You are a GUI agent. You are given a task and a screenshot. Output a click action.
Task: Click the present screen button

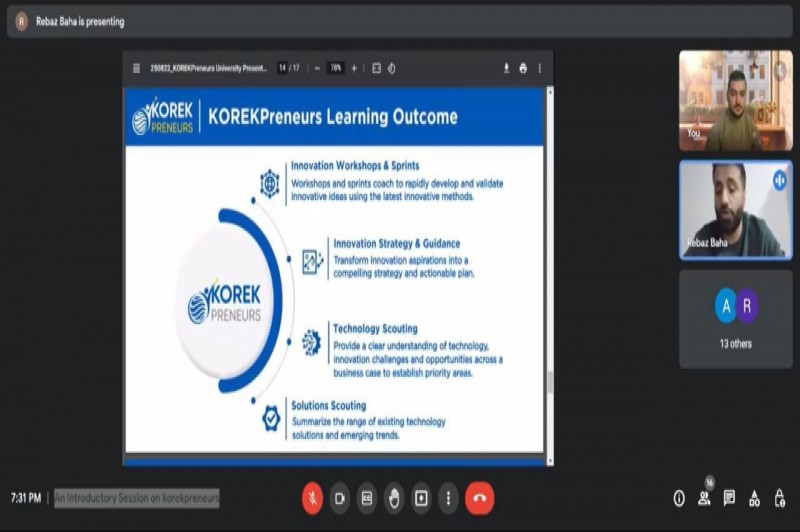(421, 497)
